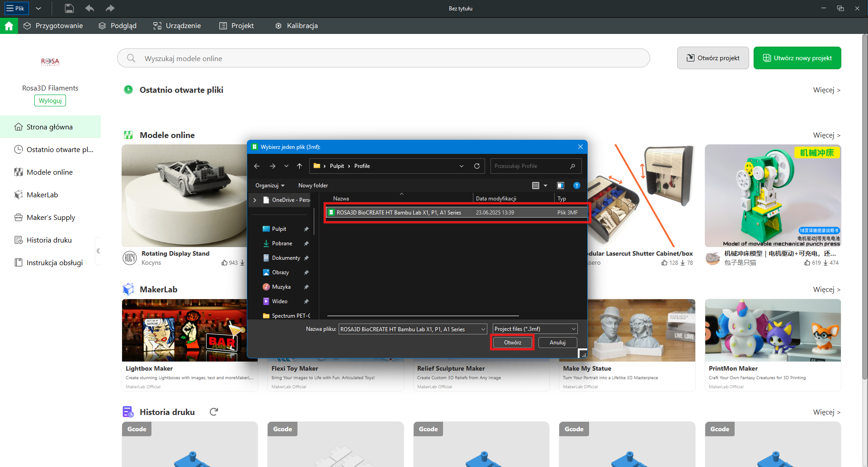The width and height of the screenshot is (868, 467).
Task: Open the Project files (*.3mf) filter dropdown
Action: (x=535, y=329)
